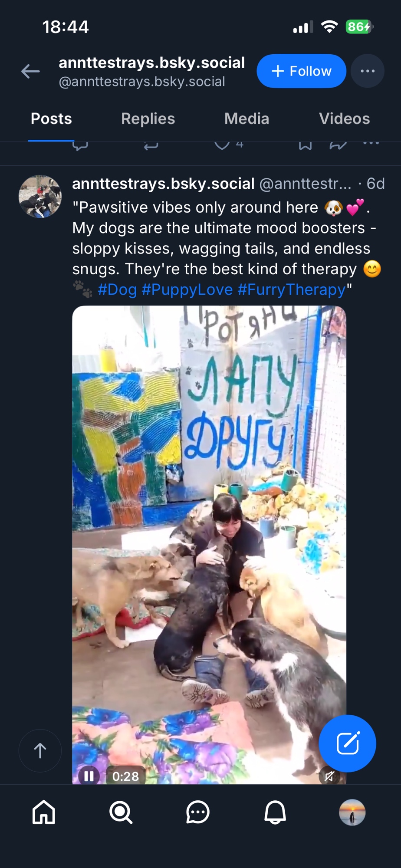
Task: Tap the #FurryTherapy hashtag
Action: (x=292, y=289)
